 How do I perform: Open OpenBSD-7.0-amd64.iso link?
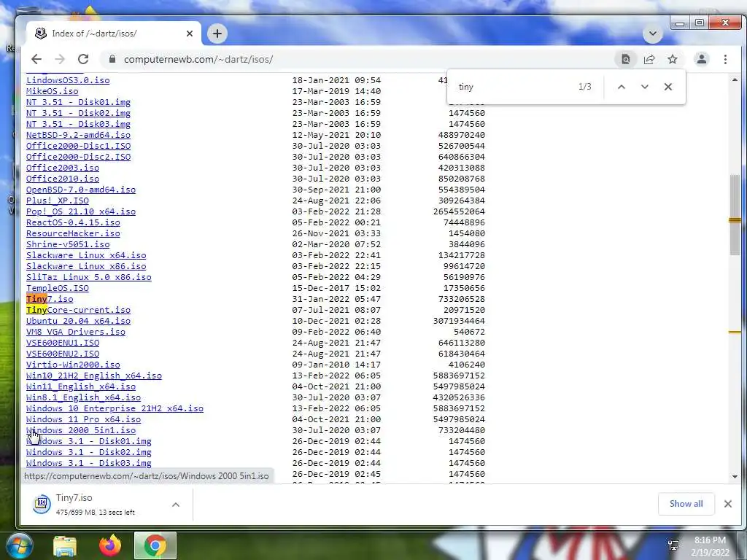coord(81,190)
